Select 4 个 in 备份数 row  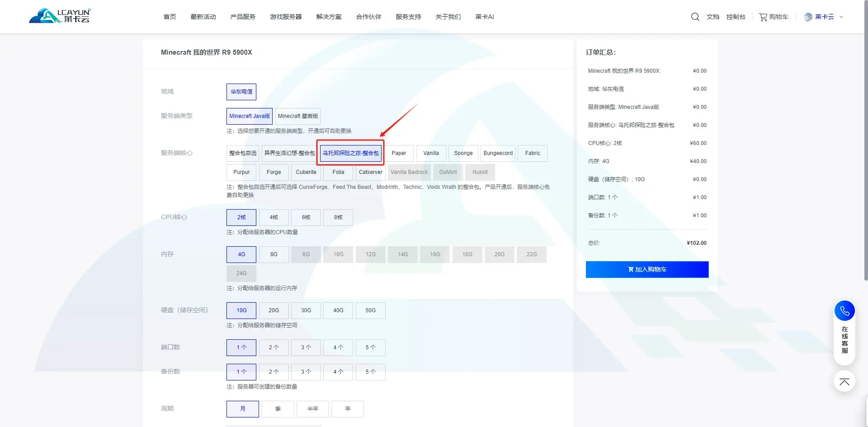pos(338,372)
